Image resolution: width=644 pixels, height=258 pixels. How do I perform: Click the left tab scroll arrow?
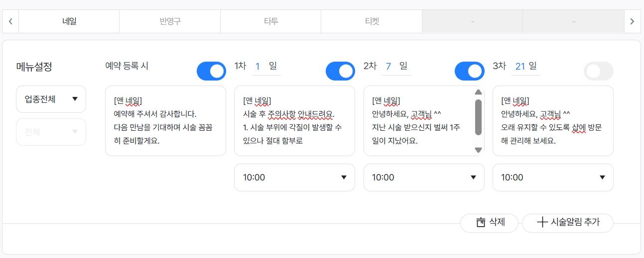pos(10,21)
